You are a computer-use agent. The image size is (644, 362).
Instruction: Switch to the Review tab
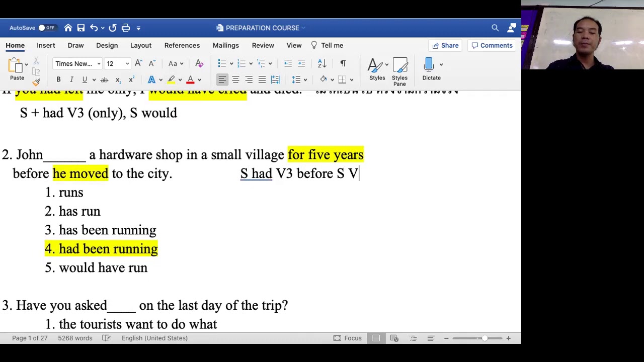tap(263, 45)
